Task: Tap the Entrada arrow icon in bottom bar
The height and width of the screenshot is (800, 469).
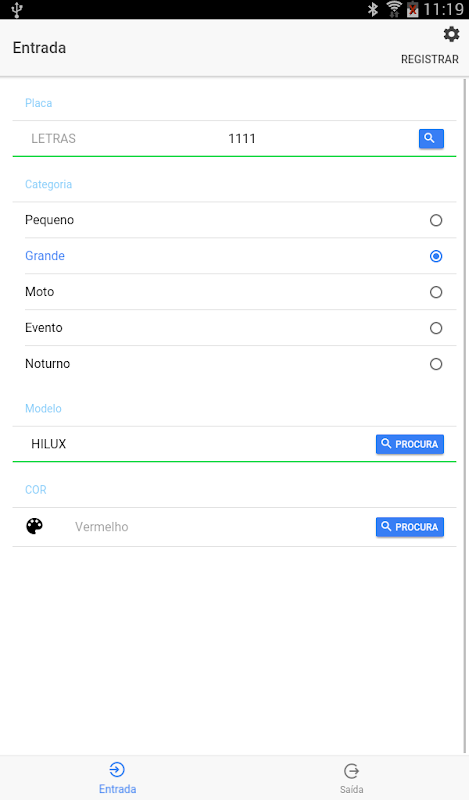Action: pyautogui.click(x=117, y=769)
